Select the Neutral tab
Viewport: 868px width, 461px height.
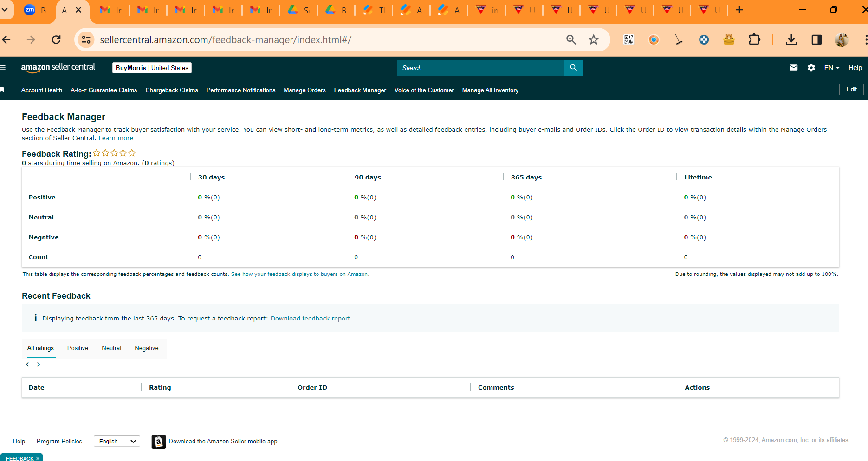[111, 348]
